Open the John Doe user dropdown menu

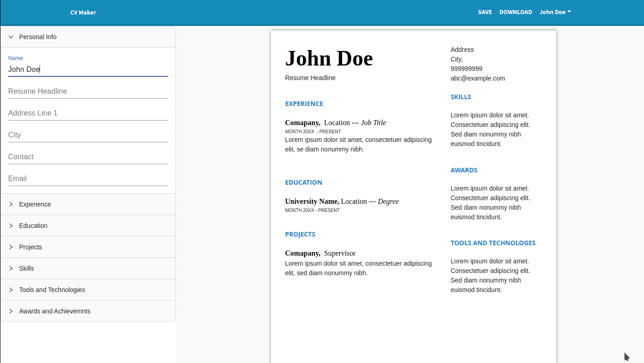tap(555, 12)
